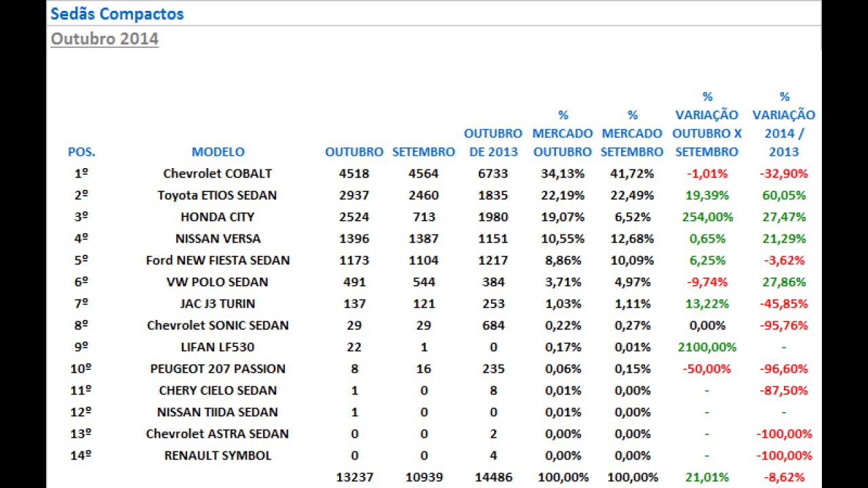Select the 'HONDA CITY' model cell
Screen dimensions: 868x488
tap(218, 217)
